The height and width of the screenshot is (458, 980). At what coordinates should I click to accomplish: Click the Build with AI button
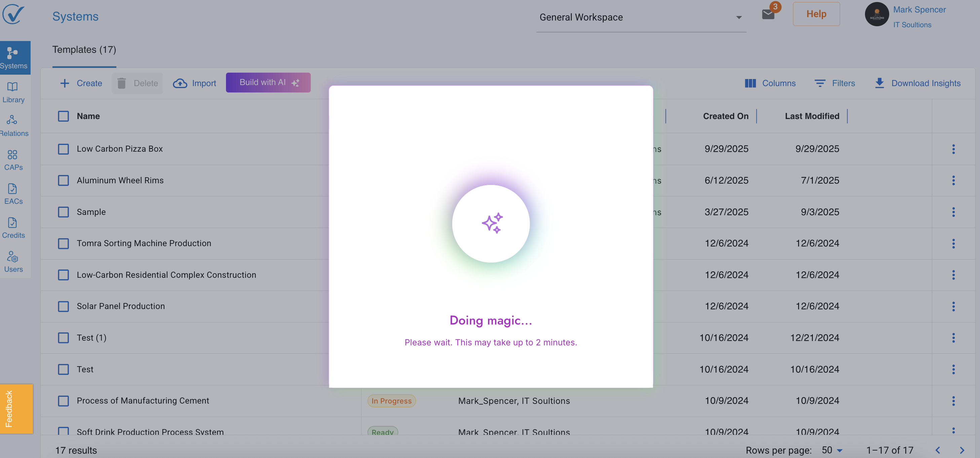268,82
